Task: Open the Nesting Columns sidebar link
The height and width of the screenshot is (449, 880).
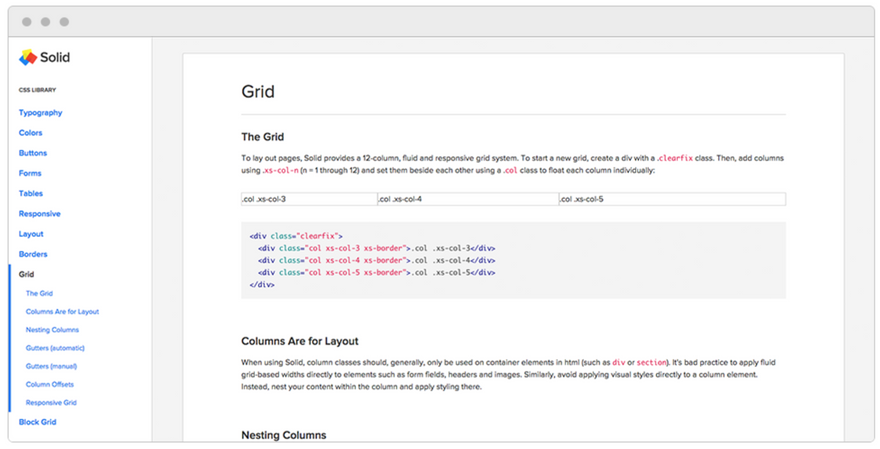Action: coord(52,330)
